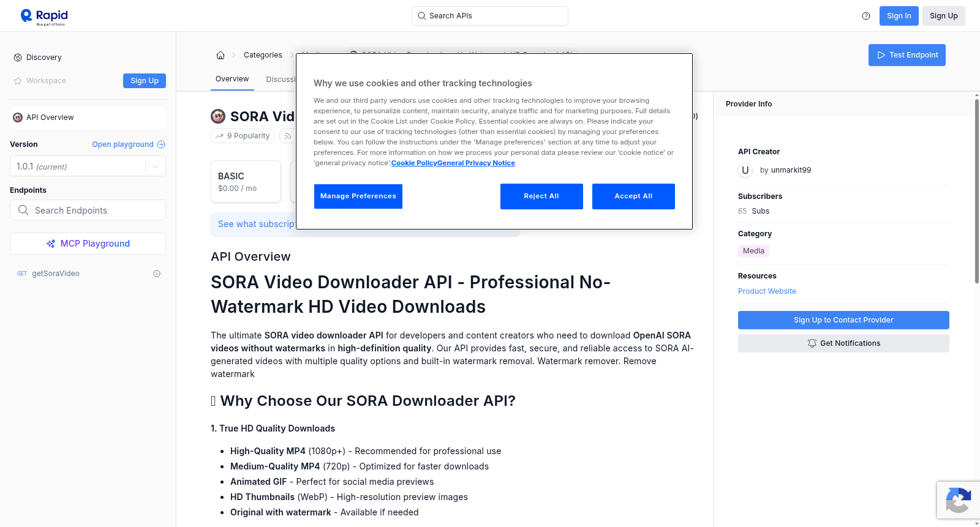Open the help question mark icon
Image resolution: width=980 pixels, height=527 pixels.
(866, 16)
